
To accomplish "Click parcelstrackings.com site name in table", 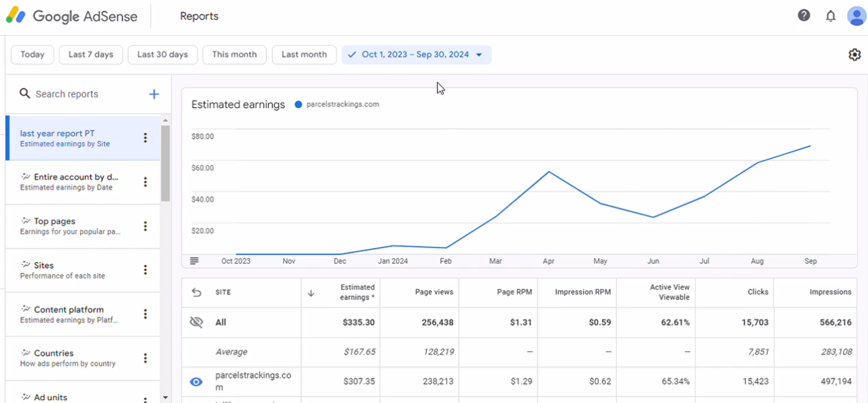I will click(253, 382).
